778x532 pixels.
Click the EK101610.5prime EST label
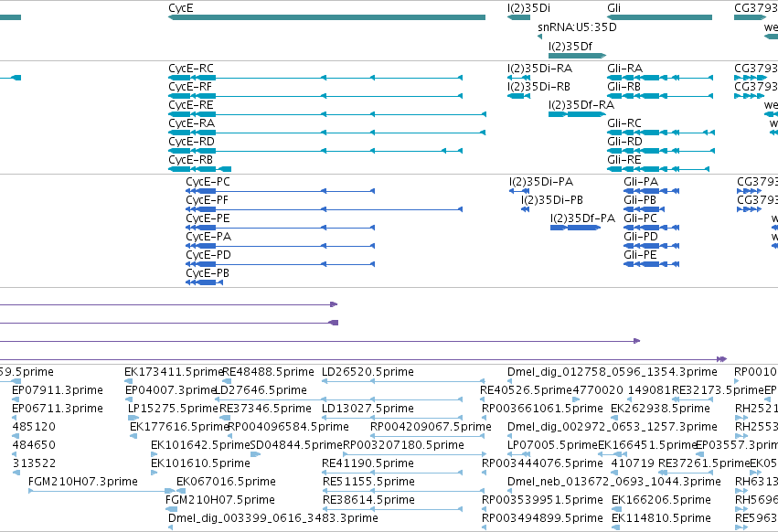pyautogui.click(x=200, y=464)
